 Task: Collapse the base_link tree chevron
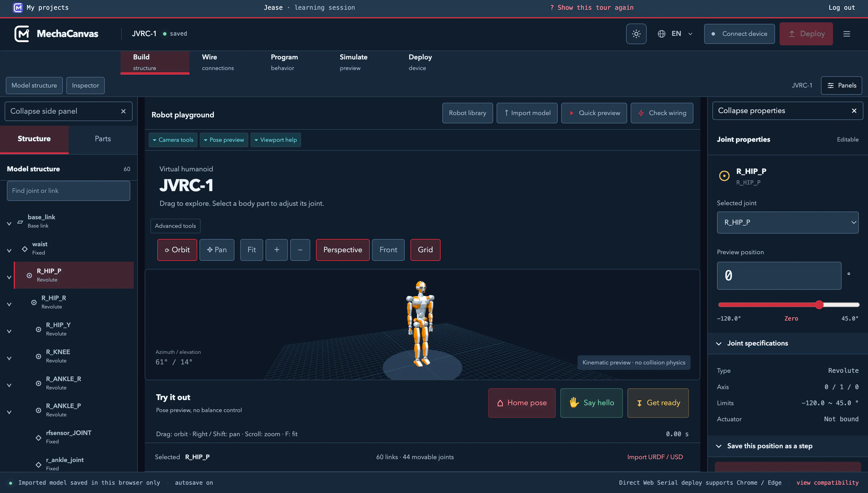(9, 224)
